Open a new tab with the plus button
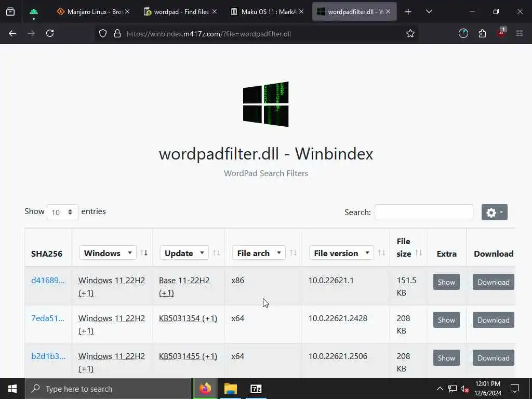 [408, 12]
